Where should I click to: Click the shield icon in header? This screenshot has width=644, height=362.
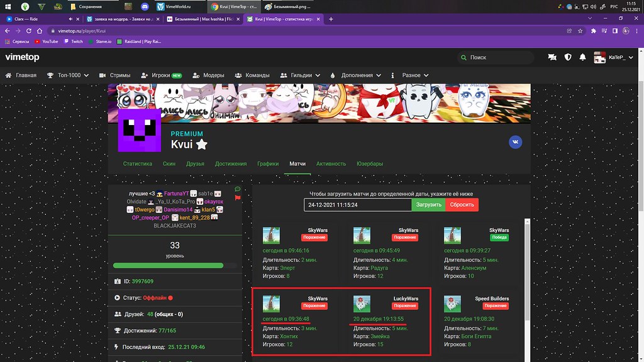tap(568, 57)
